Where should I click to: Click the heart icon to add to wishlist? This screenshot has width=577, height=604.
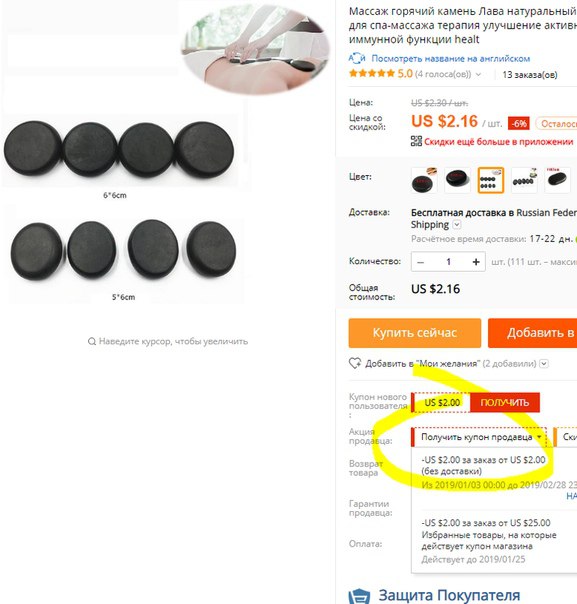coord(355,363)
